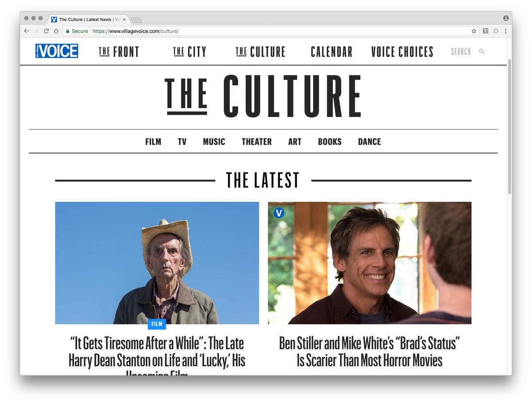Close the Culture browser tab
The height and width of the screenshot is (404, 532).
124,20
